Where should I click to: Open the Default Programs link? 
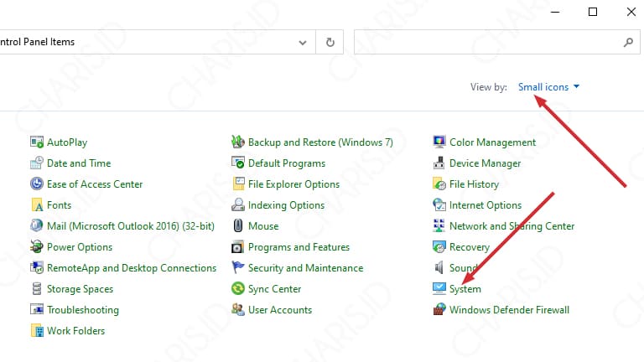click(287, 163)
